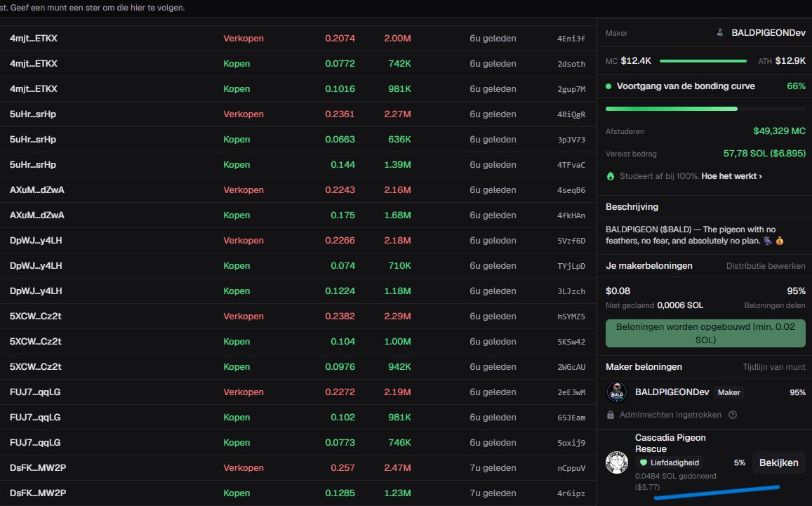
Task: Click Distributie bewerken
Action: point(766,266)
